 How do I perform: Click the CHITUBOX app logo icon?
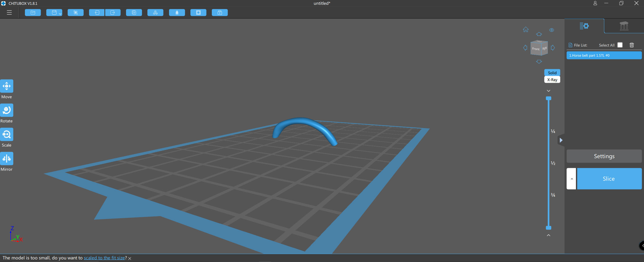(x=4, y=3)
